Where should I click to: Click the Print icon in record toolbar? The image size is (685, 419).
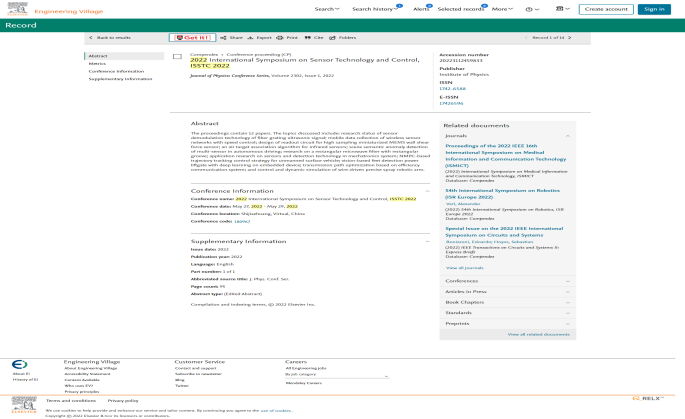(x=285, y=36)
